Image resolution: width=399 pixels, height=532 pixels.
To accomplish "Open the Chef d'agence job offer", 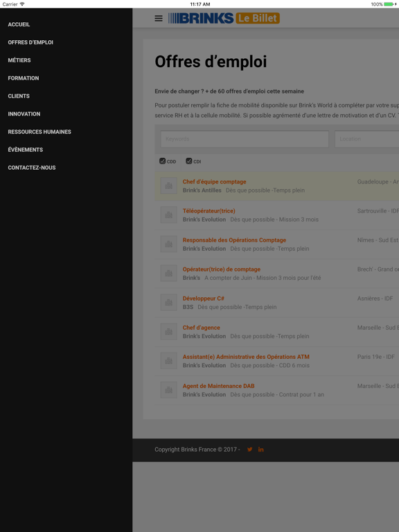I will [201, 328].
